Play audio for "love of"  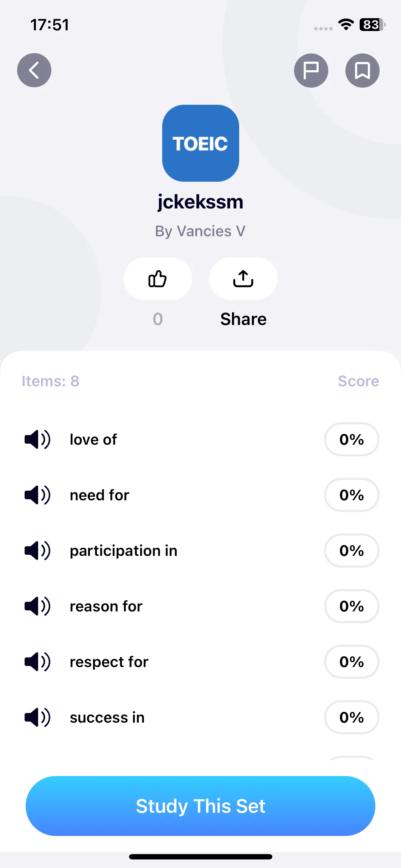37,439
